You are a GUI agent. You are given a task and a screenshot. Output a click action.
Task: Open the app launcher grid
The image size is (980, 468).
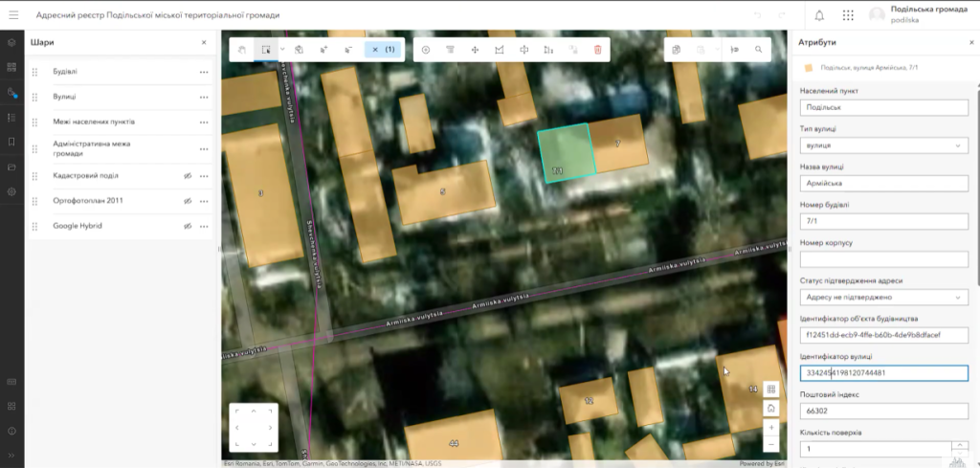click(848, 15)
